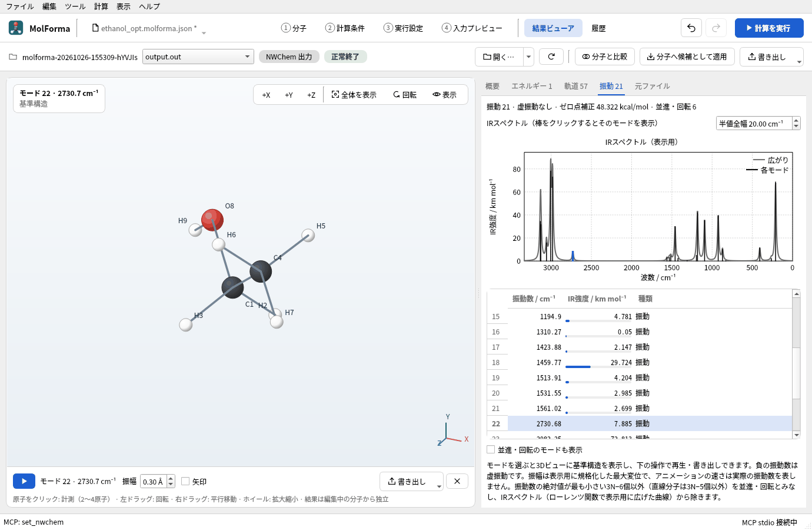Screen dimensions: 812x530
Task: Click the MolForma app logo icon
Action: click(x=16, y=28)
